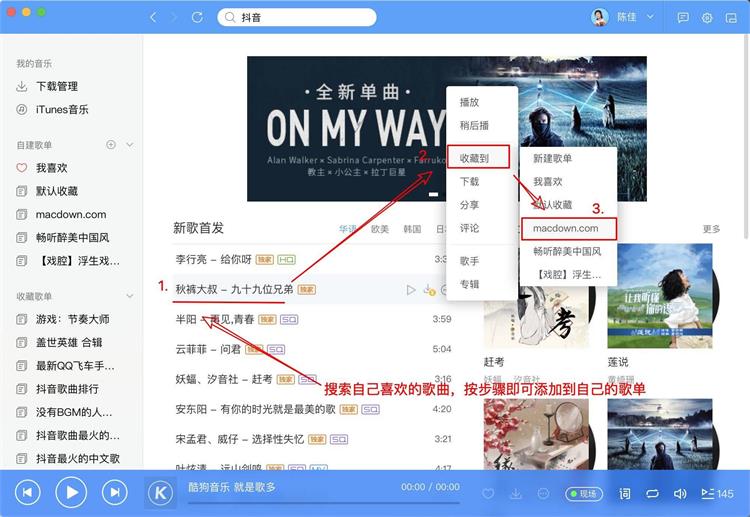Click the play button in the player bar

click(70, 492)
